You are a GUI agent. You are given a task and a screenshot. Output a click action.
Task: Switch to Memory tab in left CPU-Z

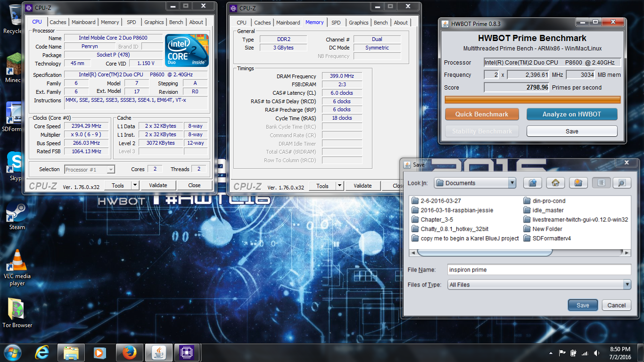[x=110, y=22]
